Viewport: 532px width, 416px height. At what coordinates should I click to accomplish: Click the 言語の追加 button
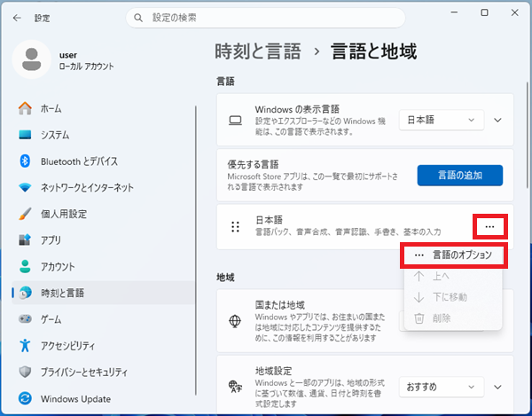point(459,175)
